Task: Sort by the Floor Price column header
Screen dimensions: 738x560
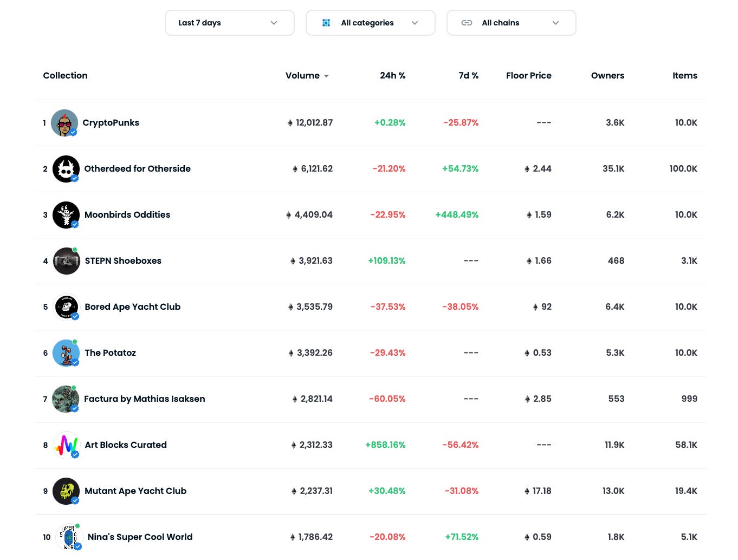Action: tap(528, 76)
